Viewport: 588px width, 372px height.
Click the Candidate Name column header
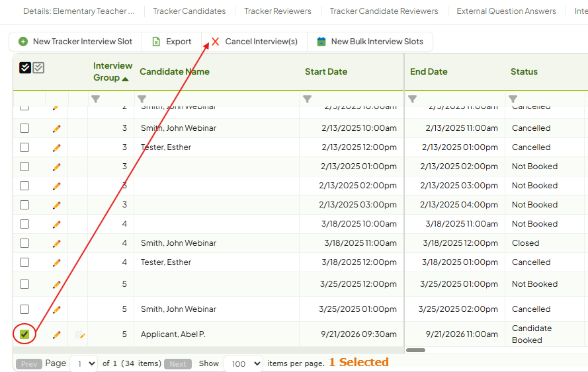(x=175, y=71)
